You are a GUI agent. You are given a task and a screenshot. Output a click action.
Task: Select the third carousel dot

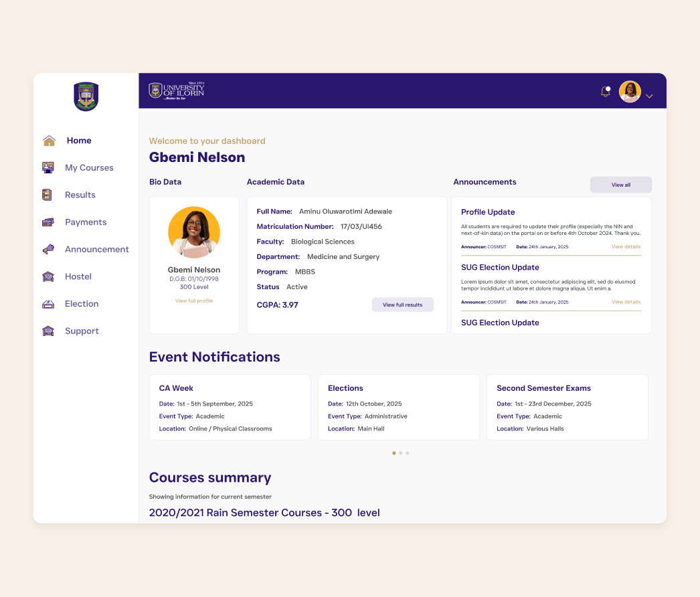click(408, 453)
